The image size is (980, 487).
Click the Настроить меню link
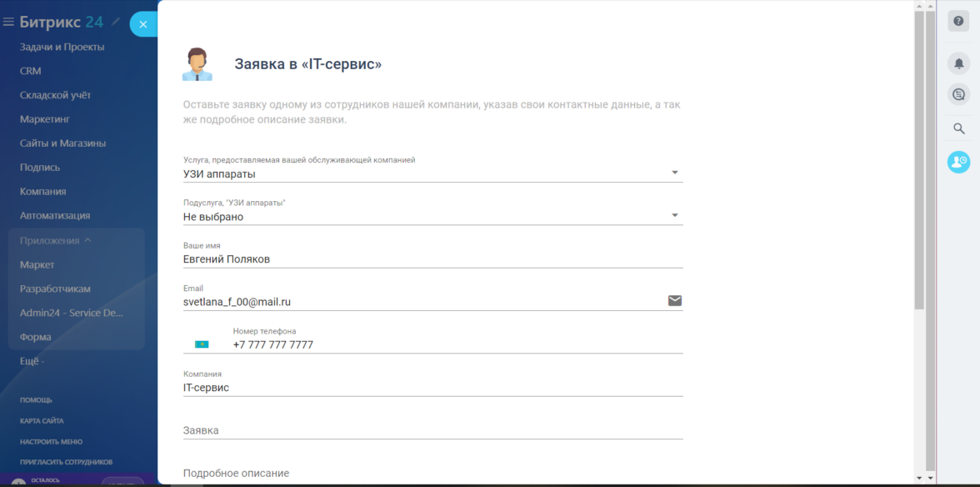click(x=52, y=442)
